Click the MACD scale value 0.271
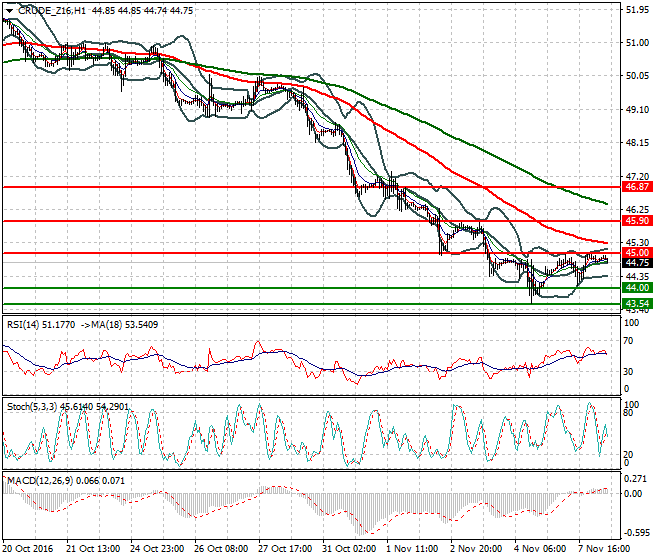This screenshot has width=660, height=560. pyautogui.click(x=633, y=479)
